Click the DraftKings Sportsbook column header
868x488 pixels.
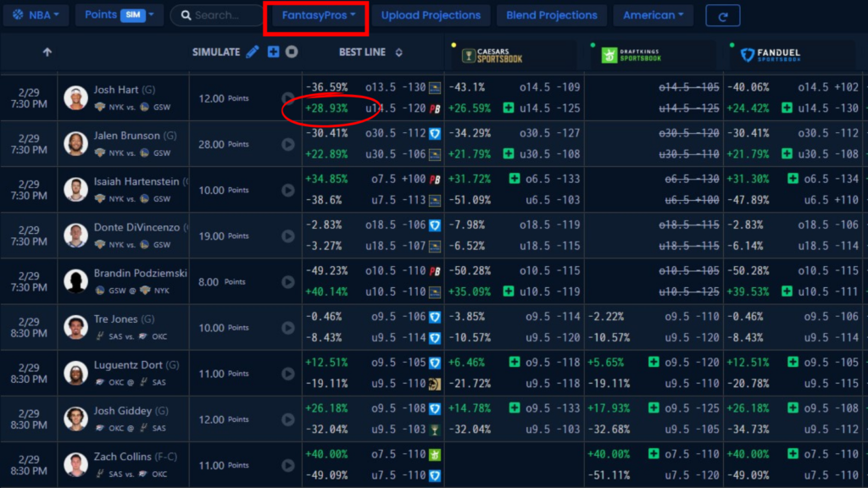[632, 55]
